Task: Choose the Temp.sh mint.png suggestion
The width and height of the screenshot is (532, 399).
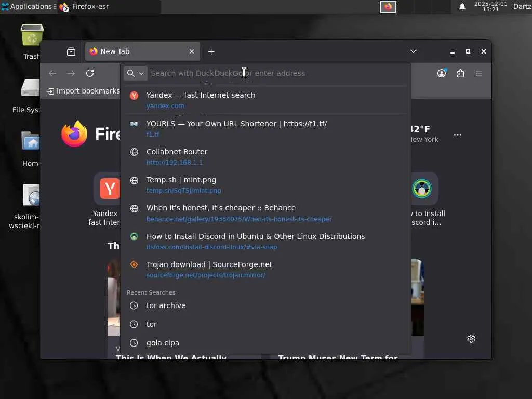Action: point(265,185)
